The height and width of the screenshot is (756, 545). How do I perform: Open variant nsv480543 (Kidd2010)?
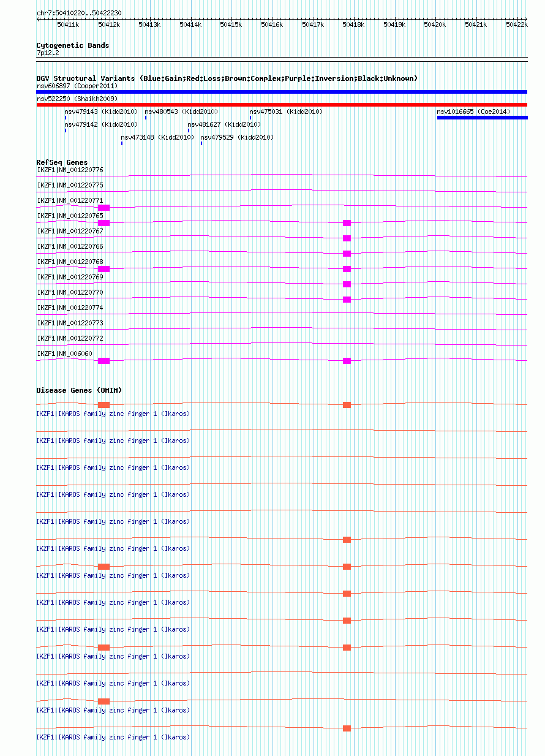181,112
